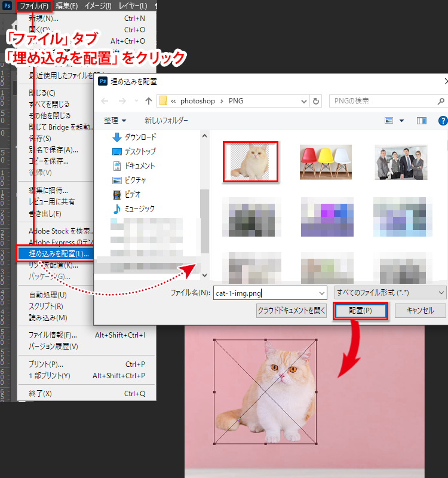Open ピクチャ in sidebar
The width and height of the screenshot is (448, 478).
tap(129, 180)
